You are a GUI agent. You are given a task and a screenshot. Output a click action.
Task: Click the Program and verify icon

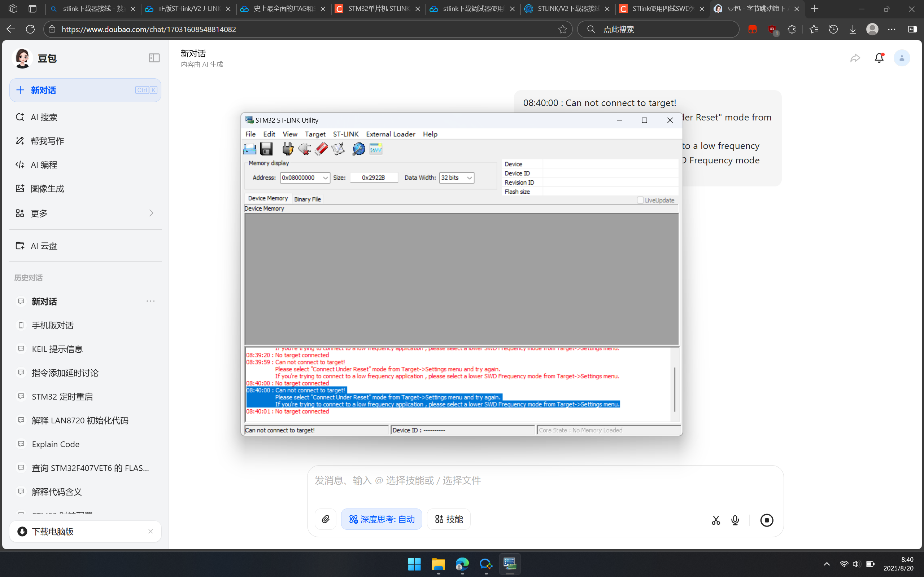[x=338, y=149]
